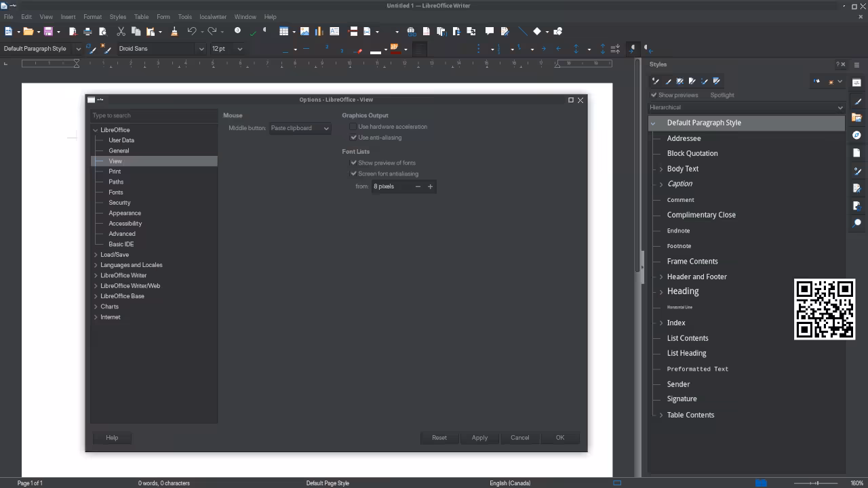Expand the LibreOffice Writer tree node
Image resolution: width=868 pixels, height=488 pixels.
pyautogui.click(x=95, y=275)
